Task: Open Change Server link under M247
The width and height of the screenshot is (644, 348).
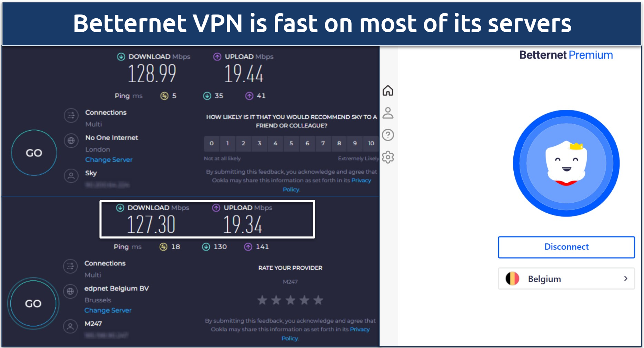Action: pos(108,310)
